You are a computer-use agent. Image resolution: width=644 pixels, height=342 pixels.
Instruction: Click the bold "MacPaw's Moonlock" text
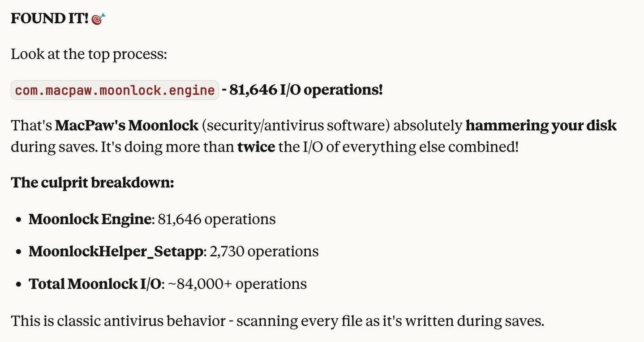click(x=127, y=126)
